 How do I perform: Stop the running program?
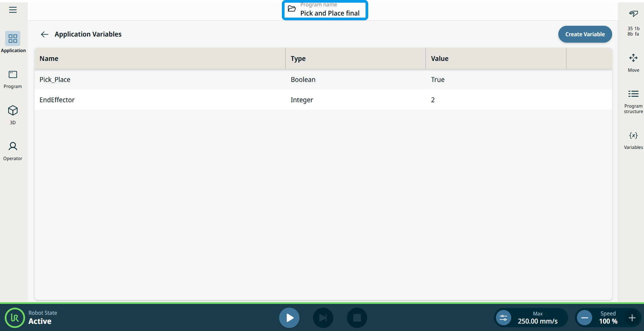point(357,318)
